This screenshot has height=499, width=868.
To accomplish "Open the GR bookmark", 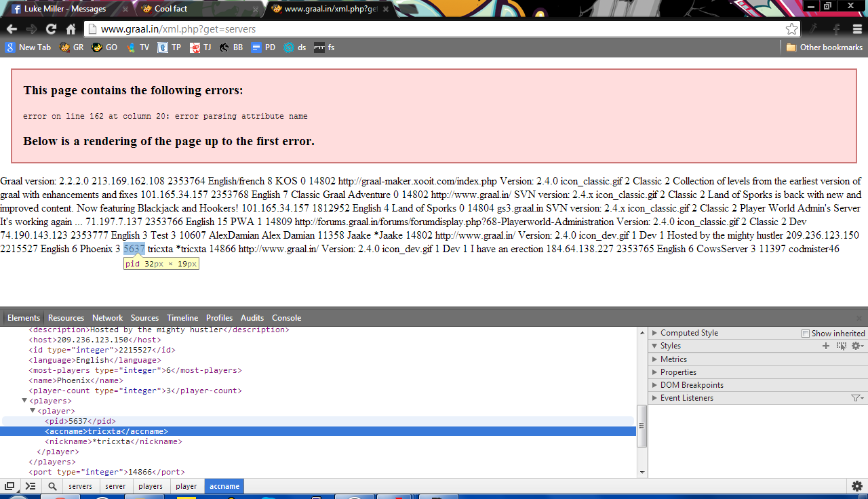I will pyautogui.click(x=72, y=47).
